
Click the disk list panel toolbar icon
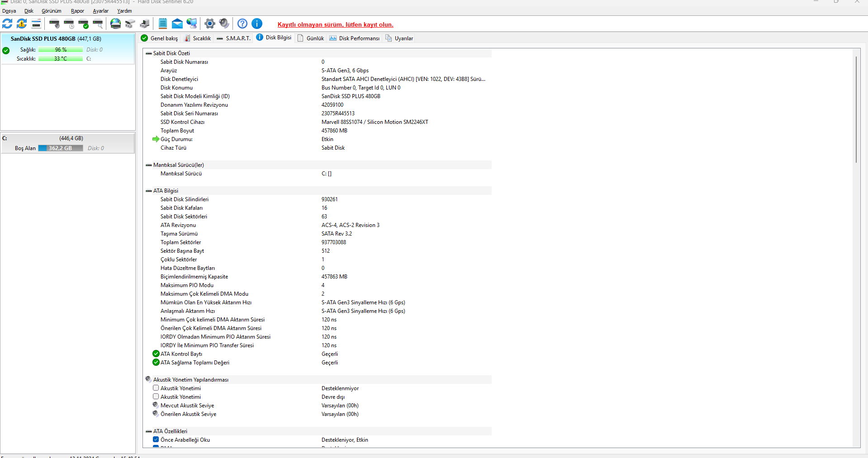coord(36,24)
